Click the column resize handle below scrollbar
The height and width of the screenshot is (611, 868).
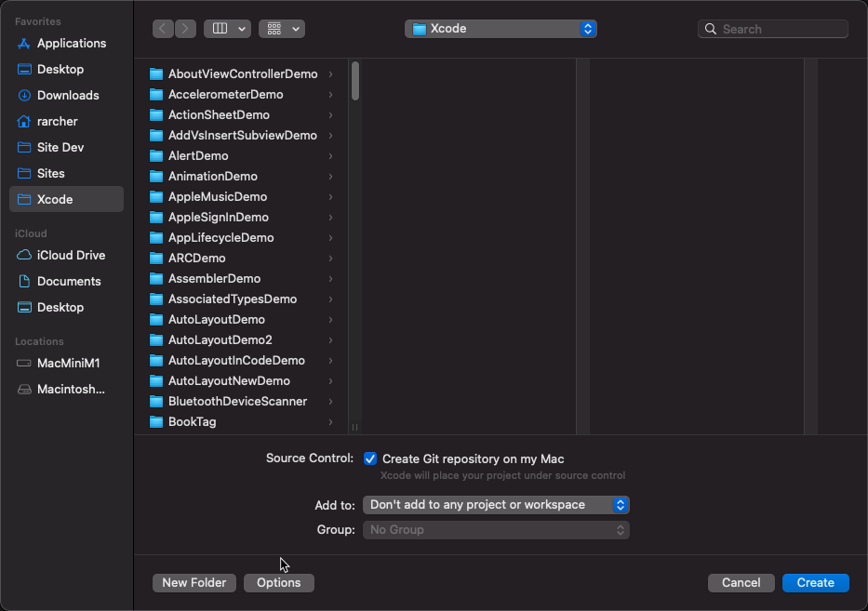click(x=354, y=427)
